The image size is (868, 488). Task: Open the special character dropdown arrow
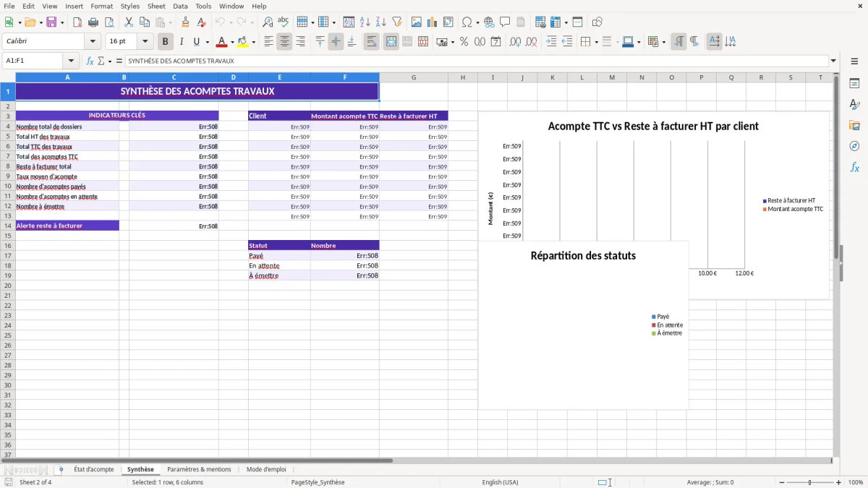tap(477, 22)
